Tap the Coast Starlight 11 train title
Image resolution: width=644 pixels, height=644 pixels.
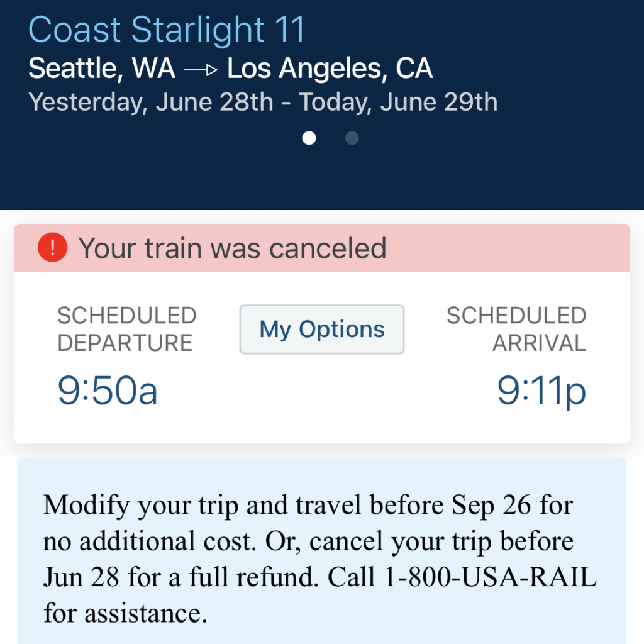(167, 30)
